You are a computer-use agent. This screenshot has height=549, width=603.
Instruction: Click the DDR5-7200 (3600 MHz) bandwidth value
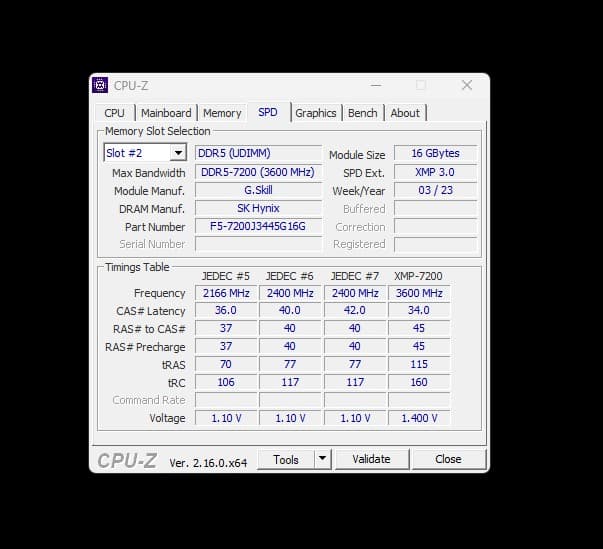click(x=258, y=172)
